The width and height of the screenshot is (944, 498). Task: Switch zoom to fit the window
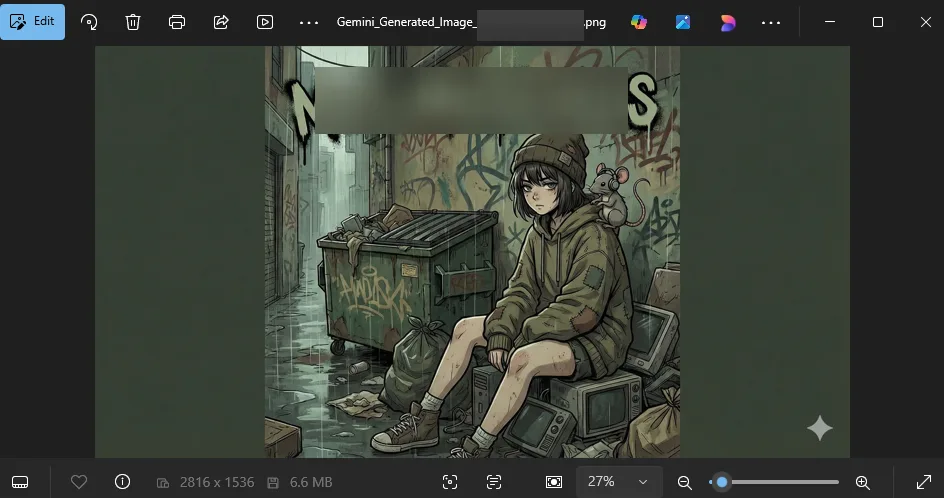tap(554, 482)
